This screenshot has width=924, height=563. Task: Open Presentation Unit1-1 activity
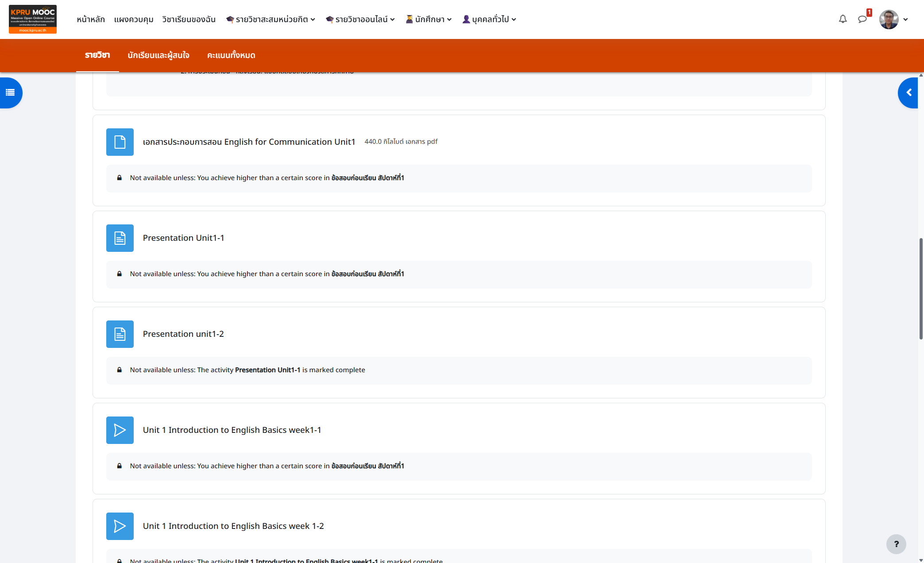tap(183, 238)
